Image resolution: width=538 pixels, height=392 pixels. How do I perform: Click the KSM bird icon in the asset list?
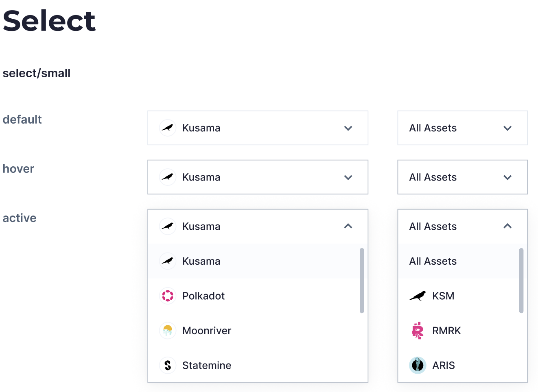pos(418,296)
